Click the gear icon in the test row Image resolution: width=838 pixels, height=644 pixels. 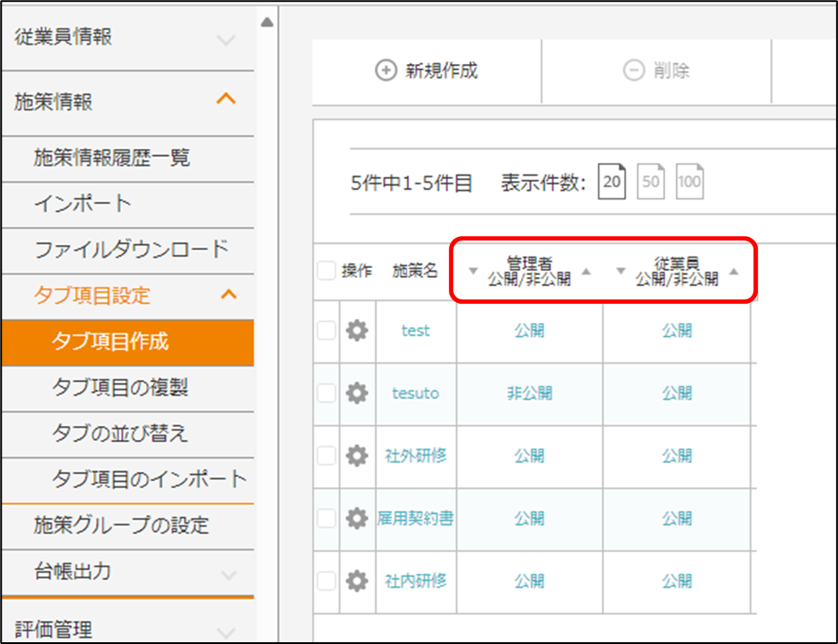click(356, 331)
